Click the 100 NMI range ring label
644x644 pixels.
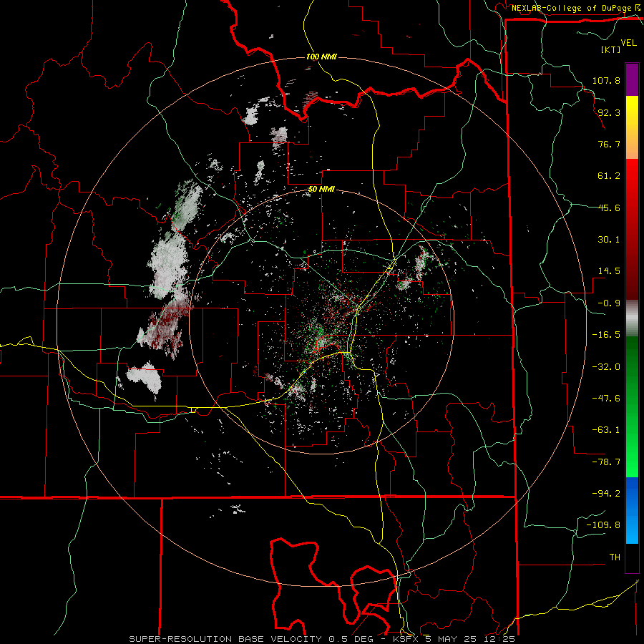point(321,57)
